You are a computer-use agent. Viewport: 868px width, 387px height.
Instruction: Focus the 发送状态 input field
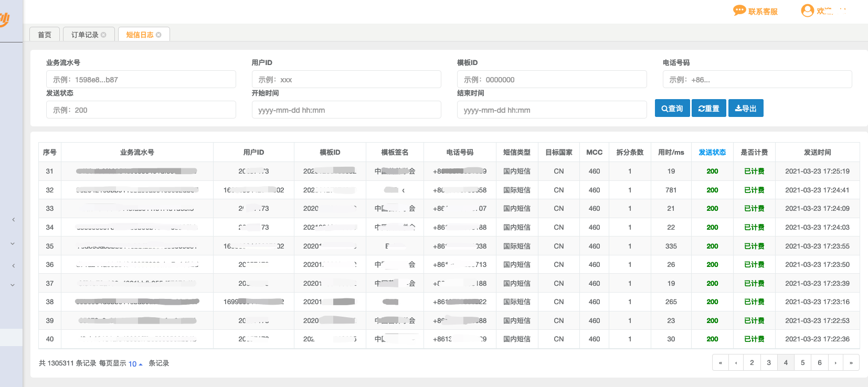tap(141, 110)
